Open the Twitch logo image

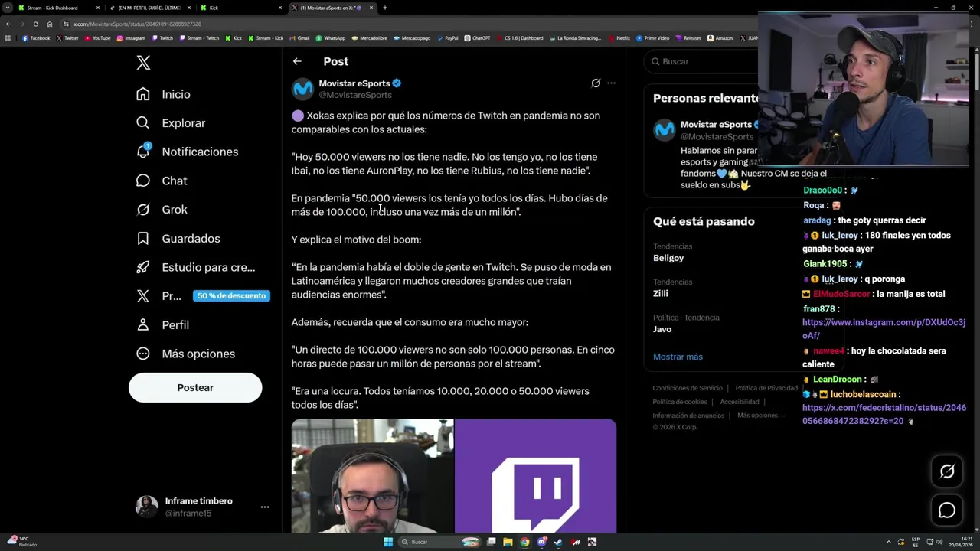[x=536, y=475]
